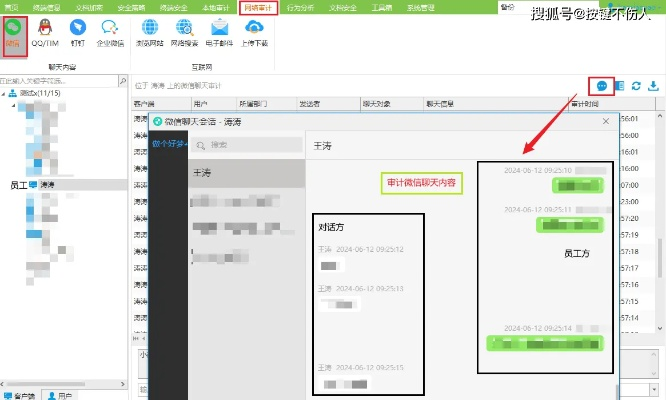666x400 pixels.
Task: Click the 搜索 field in the chat dialog
Action: point(247,145)
